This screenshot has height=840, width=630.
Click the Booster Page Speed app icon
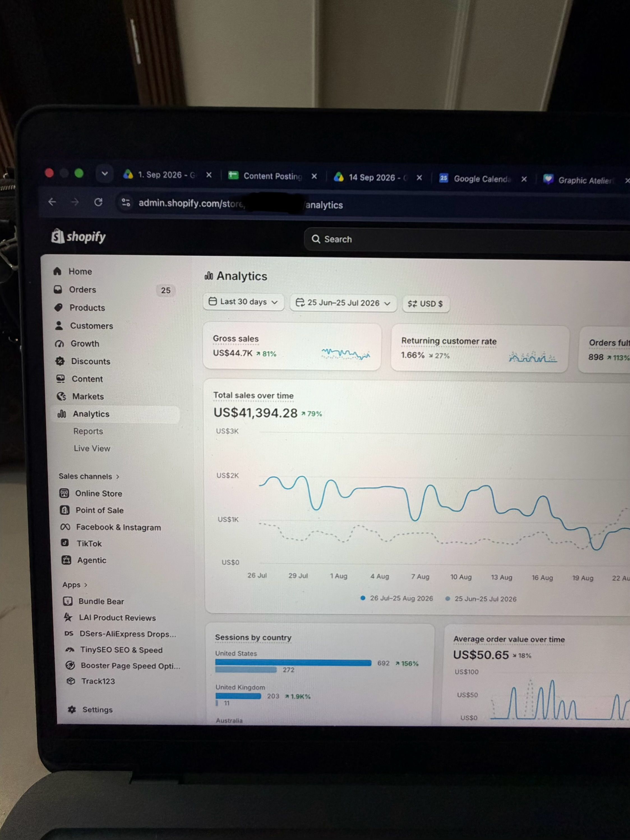pos(70,665)
